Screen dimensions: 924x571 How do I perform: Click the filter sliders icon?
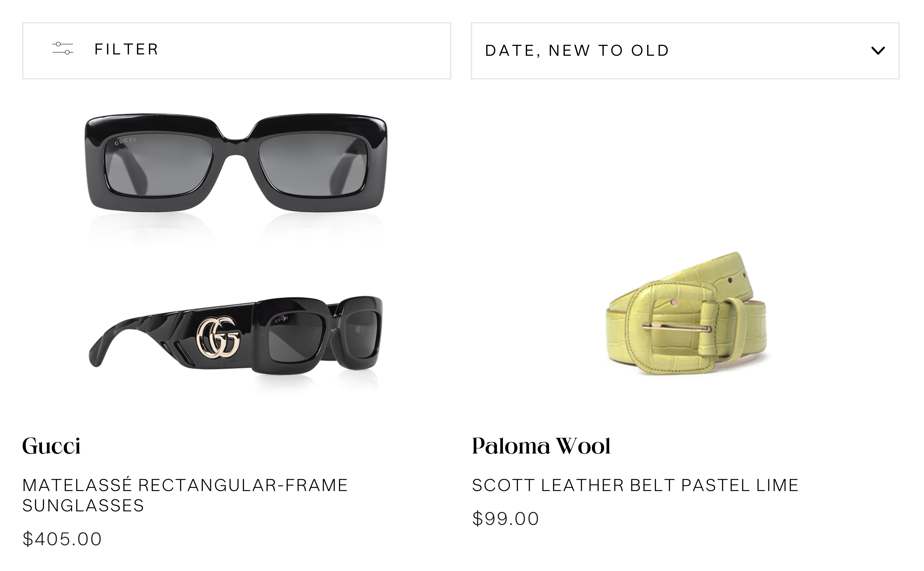click(x=63, y=48)
